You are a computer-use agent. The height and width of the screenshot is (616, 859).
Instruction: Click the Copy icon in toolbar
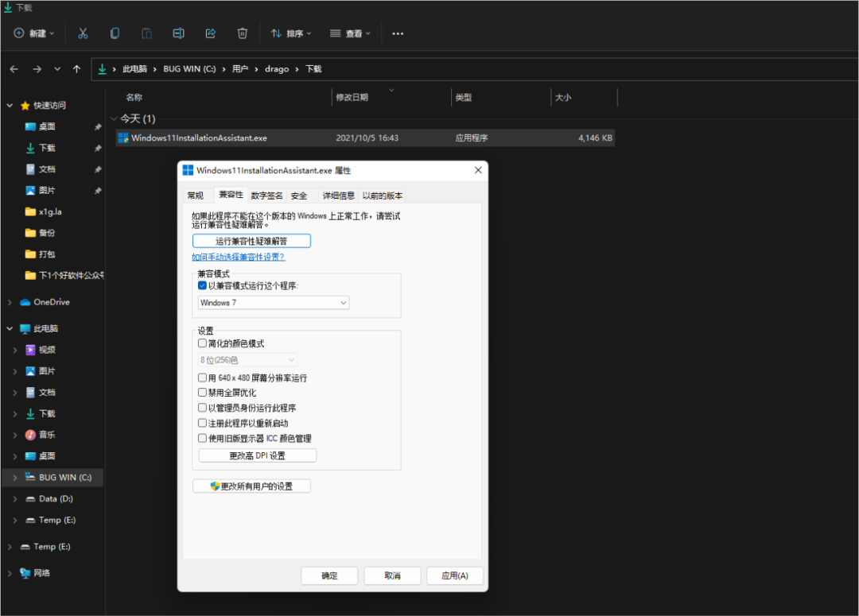click(115, 33)
